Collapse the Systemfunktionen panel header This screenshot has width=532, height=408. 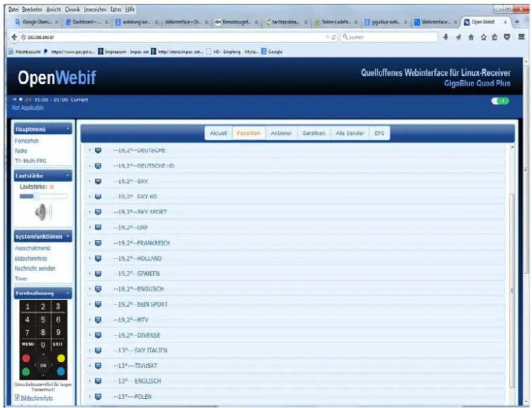pos(43,236)
